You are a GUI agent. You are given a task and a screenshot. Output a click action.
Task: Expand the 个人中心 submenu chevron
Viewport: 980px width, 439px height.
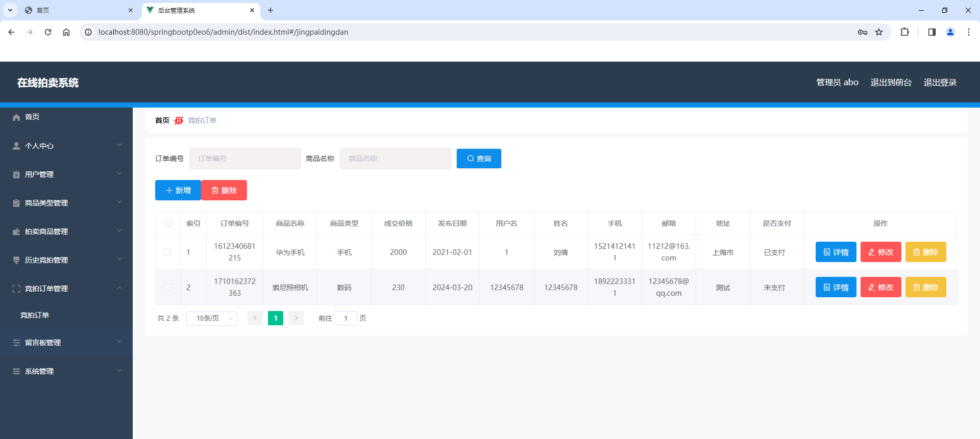pyautogui.click(x=119, y=145)
